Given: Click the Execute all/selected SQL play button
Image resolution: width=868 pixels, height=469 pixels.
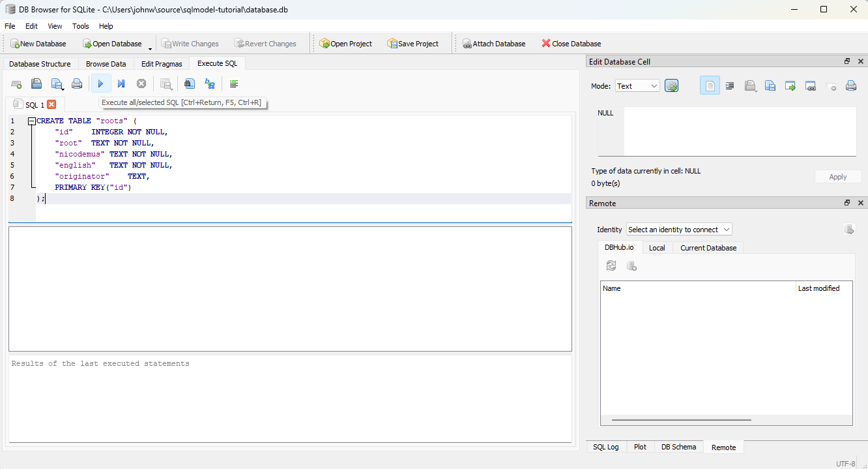Looking at the screenshot, I should click(100, 83).
